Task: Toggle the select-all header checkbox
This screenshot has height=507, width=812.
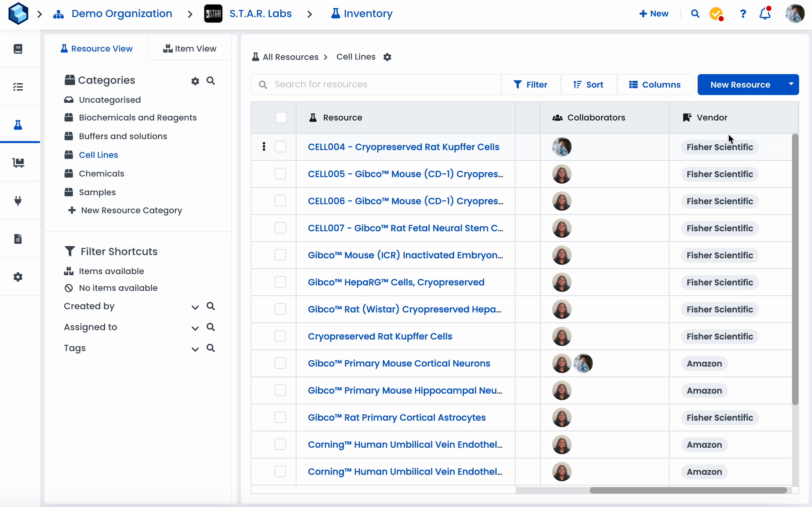Action: [x=281, y=118]
